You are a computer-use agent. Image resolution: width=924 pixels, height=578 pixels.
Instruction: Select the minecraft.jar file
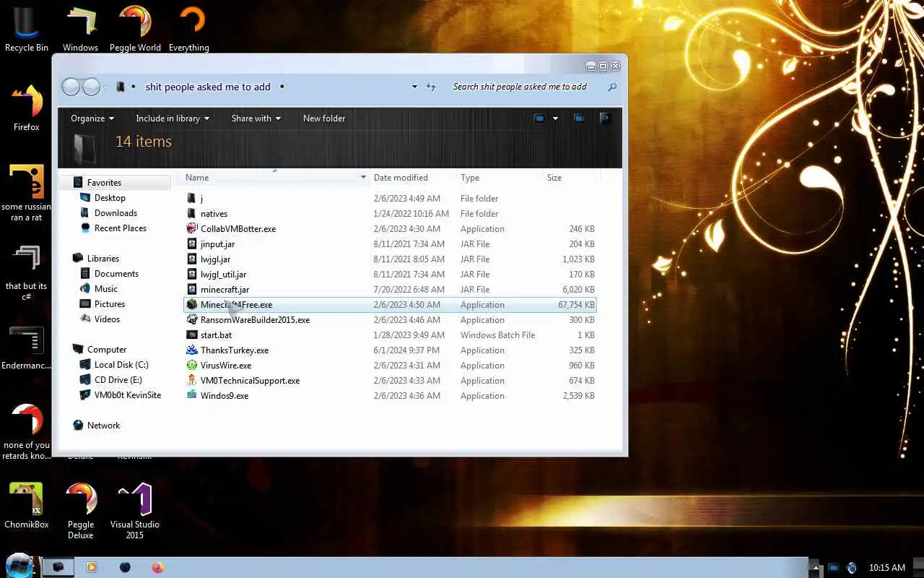(225, 289)
